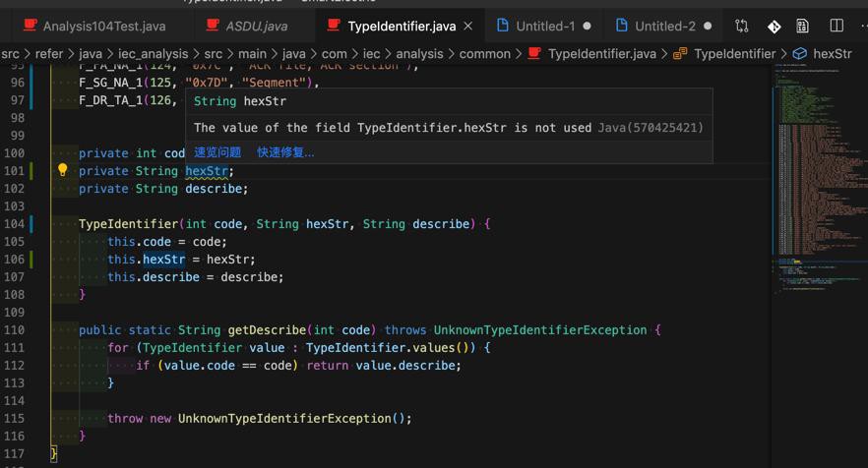
Task: Show the lightbulb quick actions on line 101
Action: click(x=63, y=170)
